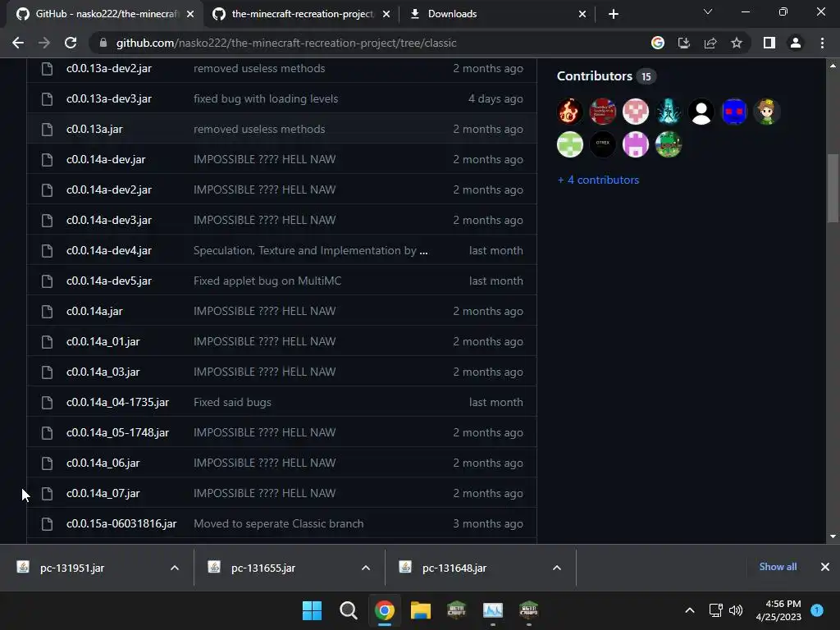Expand options for pc-131648.jar download

point(557,568)
